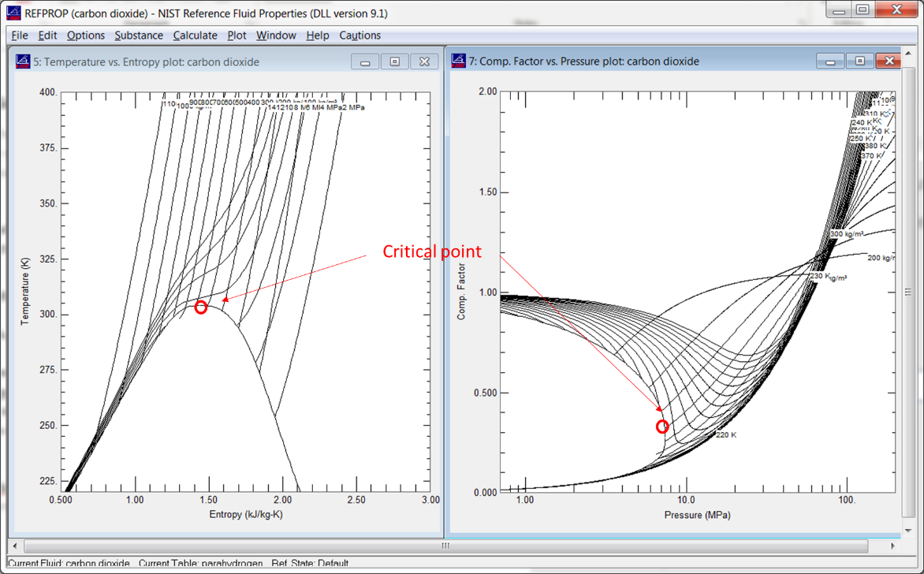Minimize the Temperature vs. Entropy plot window
The width and height of the screenshot is (924, 574).
coord(365,61)
